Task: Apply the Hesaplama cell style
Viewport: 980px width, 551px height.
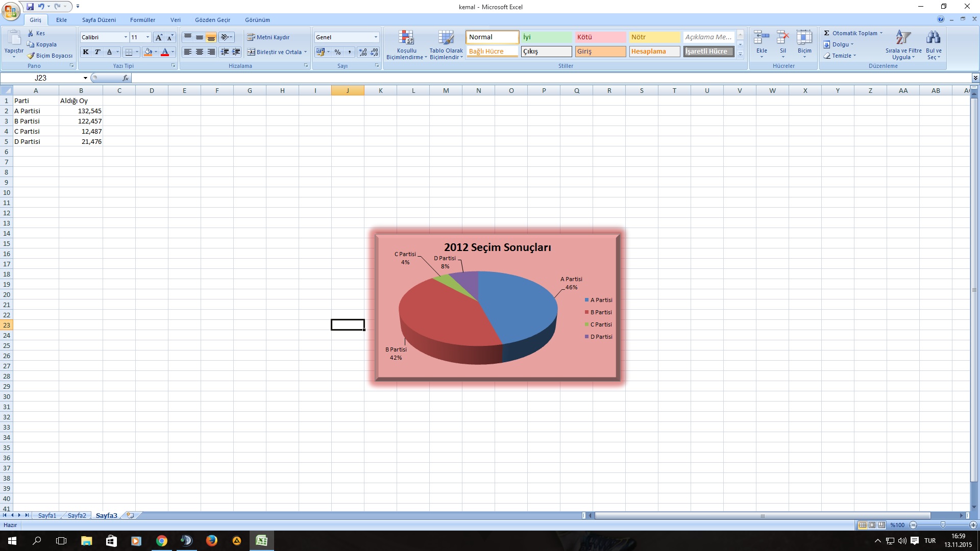Action: (x=654, y=52)
